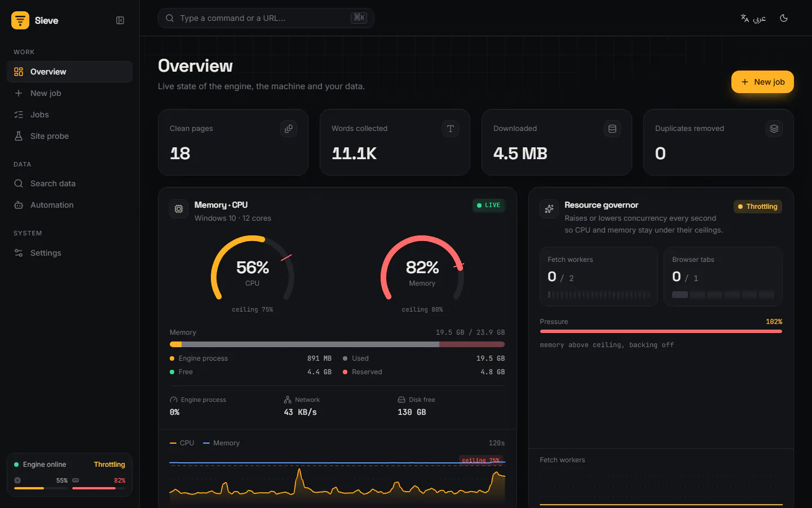
Task: Click the Clean pages copy icon
Action: tap(289, 129)
